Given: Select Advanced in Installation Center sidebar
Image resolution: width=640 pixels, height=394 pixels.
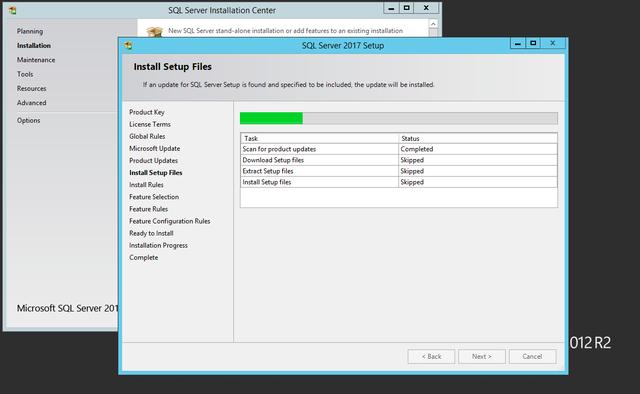Looking at the screenshot, I should click(31, 102).
